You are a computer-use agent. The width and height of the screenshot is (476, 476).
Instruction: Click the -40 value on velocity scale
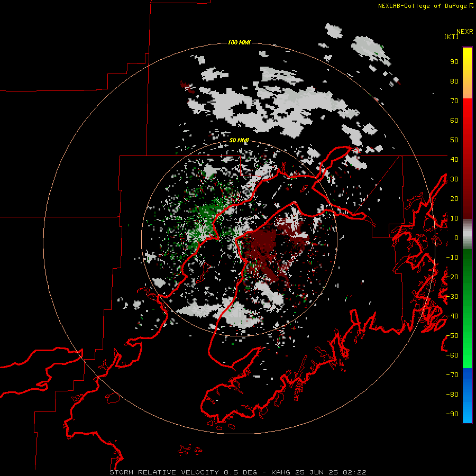pyautogui.click(x=452, y=316)
